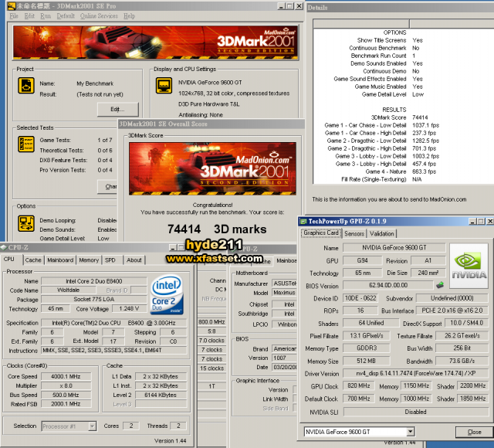Click the Options demo looping icon
This screenshot has height=448, width=494.
[26, 223]
